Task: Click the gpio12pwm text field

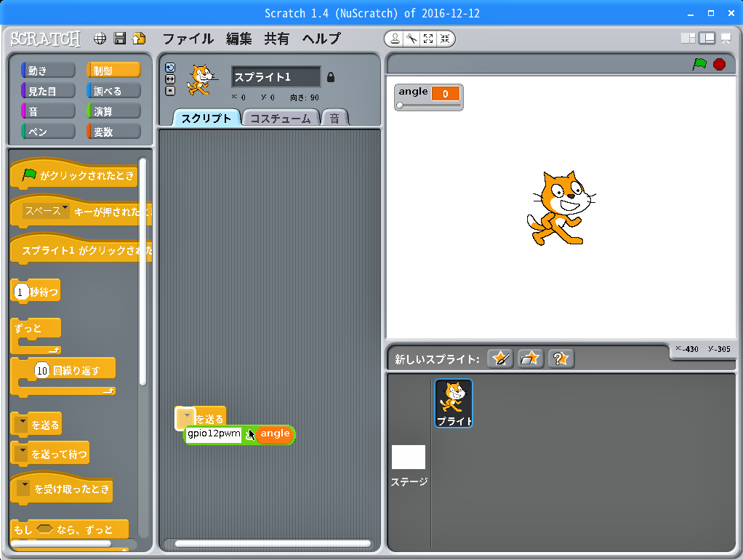Action: coord(214,434)
